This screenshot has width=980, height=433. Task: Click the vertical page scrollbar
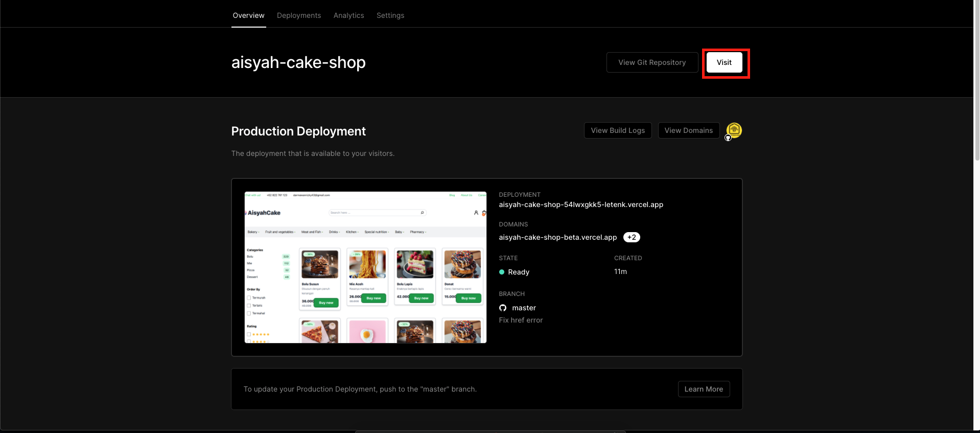tap(976, 82)
